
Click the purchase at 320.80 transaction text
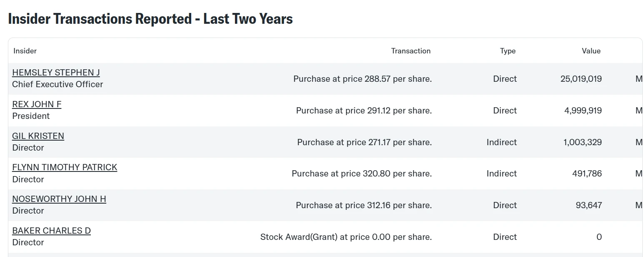[x=362, y=174]
